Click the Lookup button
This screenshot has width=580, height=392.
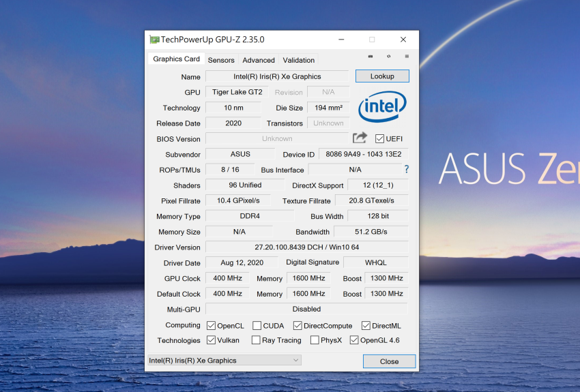tap(382, 76)
